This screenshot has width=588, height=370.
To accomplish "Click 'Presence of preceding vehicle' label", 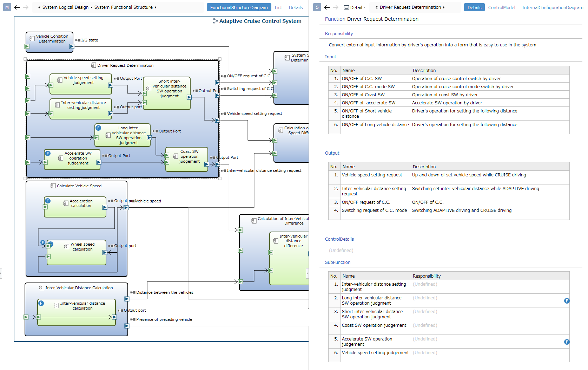I will 164,319.
